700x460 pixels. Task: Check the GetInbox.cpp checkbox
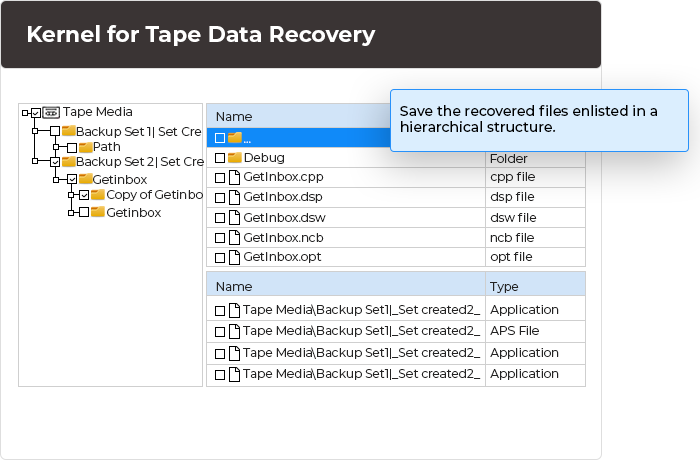pyautogui.click(x=220, y=178)
